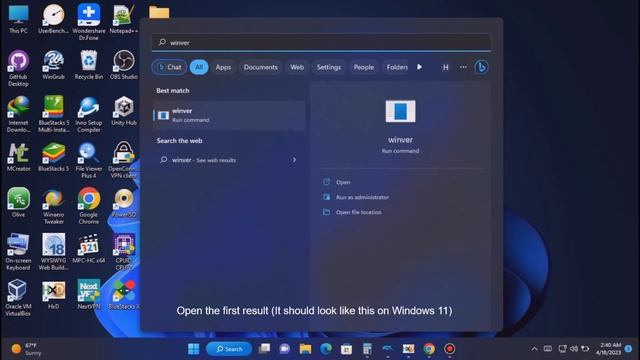The height and width of the screenshot is (360, 640).
Task: Click the taskbar Search button
Action: point(229,349)
